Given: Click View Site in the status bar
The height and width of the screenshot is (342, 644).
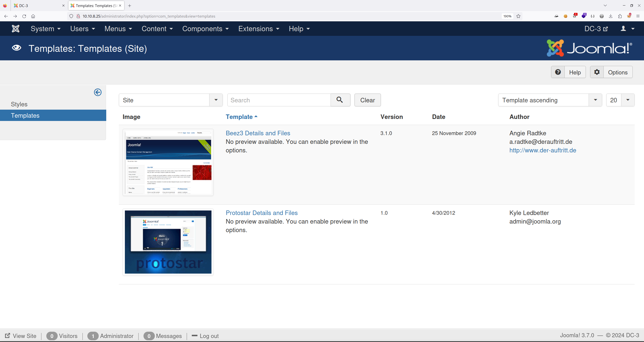Looking at the screenshot, I should (21, 336).
